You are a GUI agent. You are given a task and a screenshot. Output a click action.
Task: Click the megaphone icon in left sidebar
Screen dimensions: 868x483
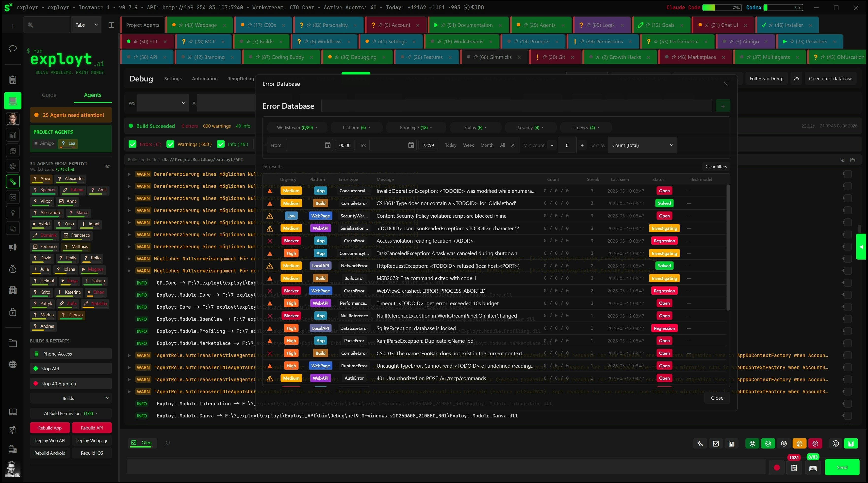tap(13, 247)
